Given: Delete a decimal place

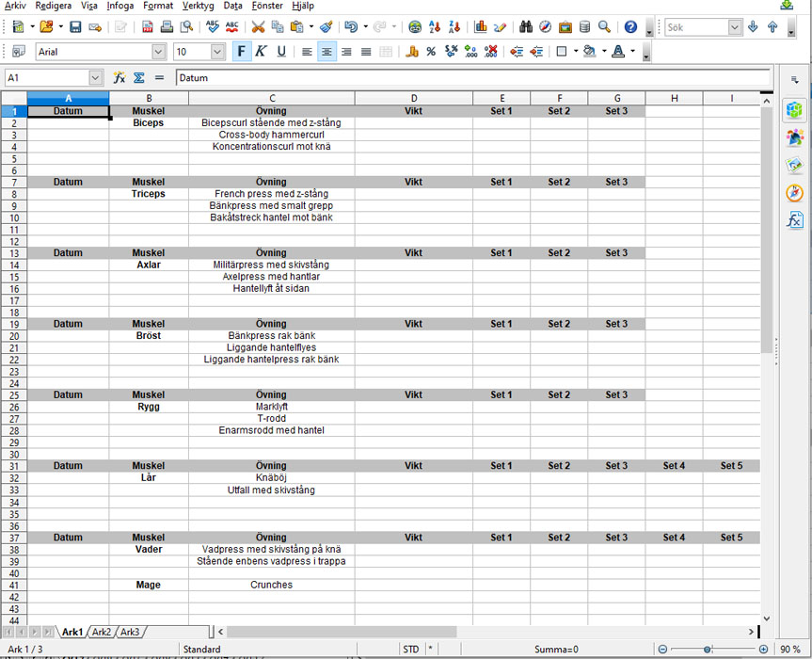Looking at the screenshot, I should (490, 51).
